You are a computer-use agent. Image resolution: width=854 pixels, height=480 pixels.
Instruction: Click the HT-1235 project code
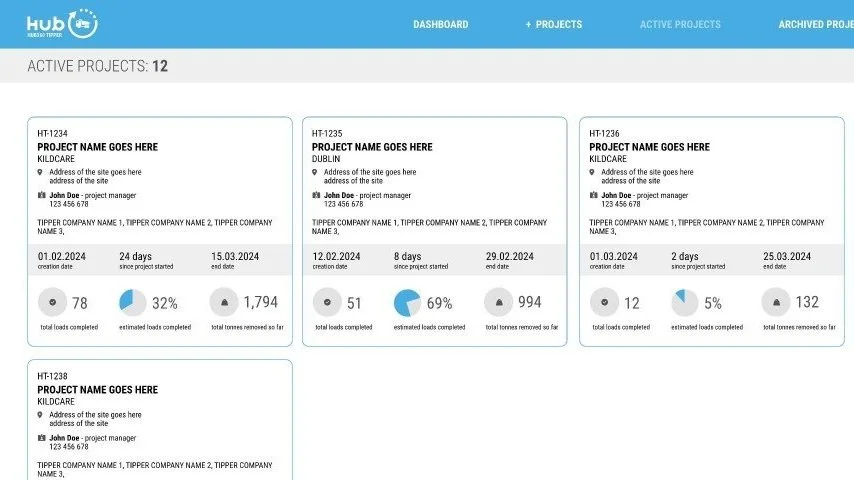click(327, 133)
